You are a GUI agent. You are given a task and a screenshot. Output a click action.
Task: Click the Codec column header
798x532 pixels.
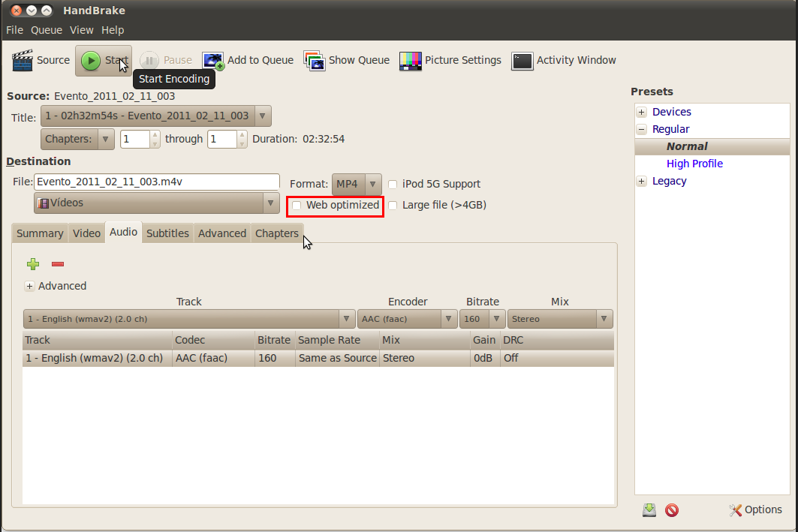click(213, 340)
